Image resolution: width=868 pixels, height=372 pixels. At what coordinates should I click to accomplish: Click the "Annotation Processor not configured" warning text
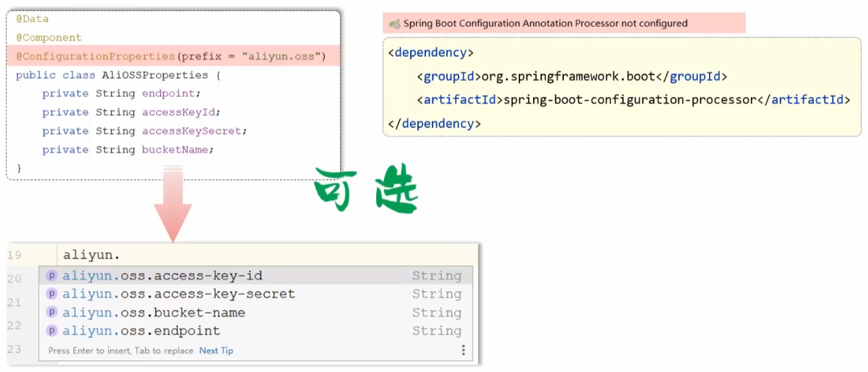[x=545, y=24]
